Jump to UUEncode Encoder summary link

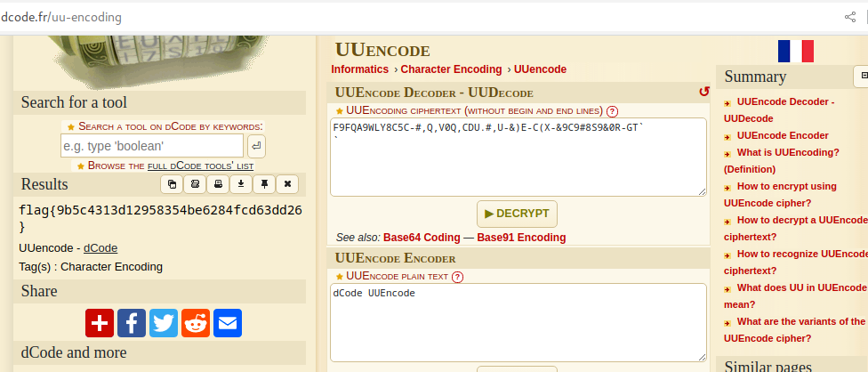(x=783, y=135)
